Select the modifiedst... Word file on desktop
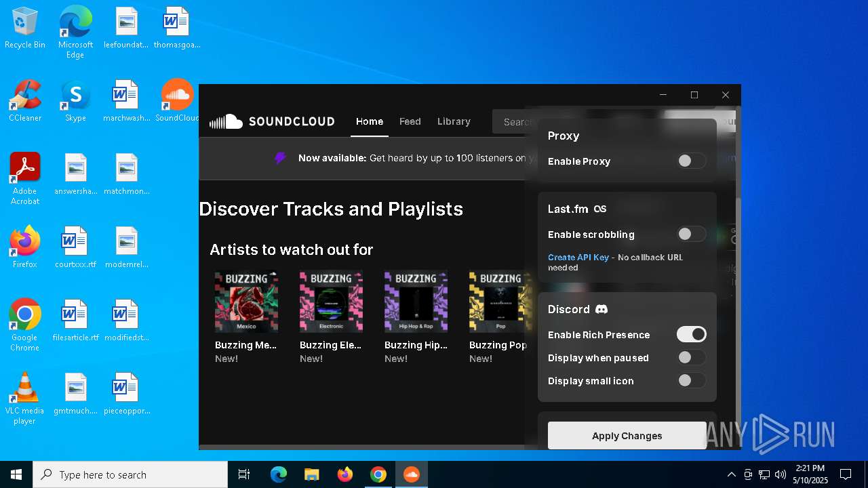868x488 pixels. pos(126,321)
